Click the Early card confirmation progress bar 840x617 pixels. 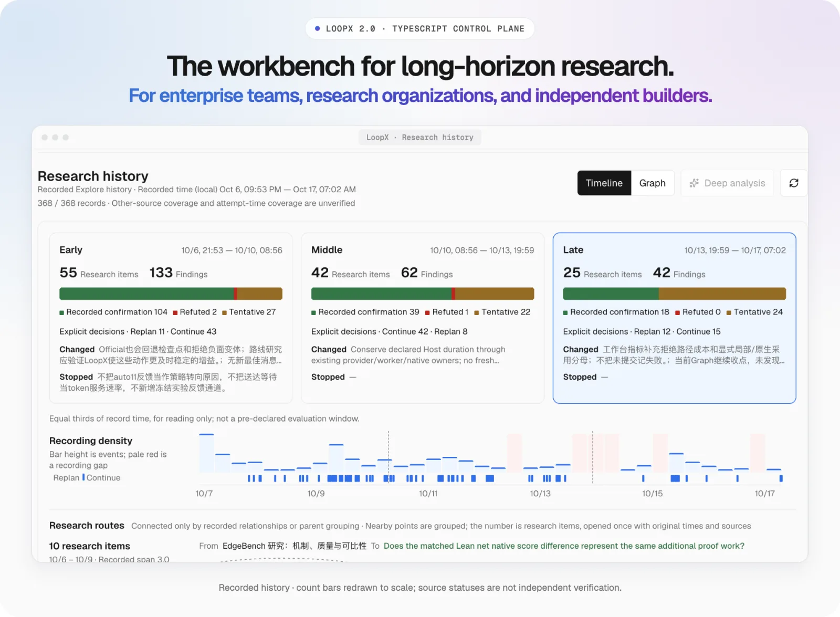(171, 294)
